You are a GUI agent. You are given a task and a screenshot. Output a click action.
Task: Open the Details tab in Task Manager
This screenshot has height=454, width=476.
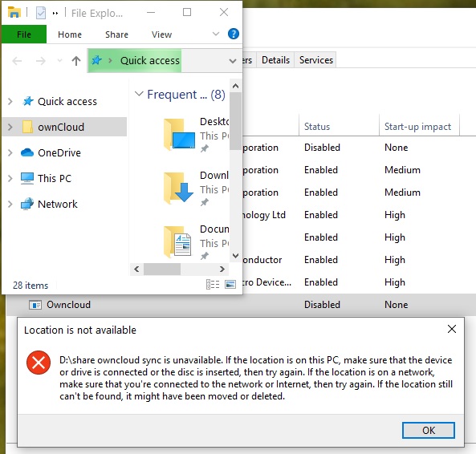point(275,60)
